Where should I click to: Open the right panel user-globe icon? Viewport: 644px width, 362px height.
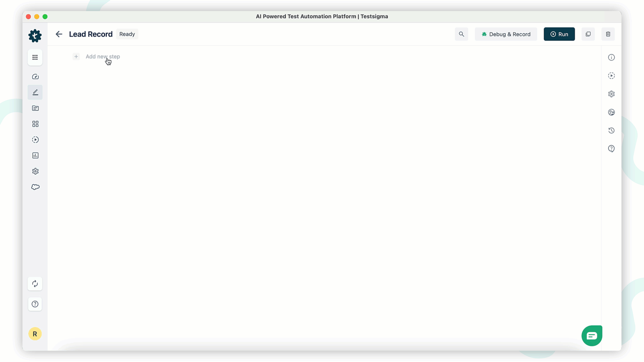(611, 112)
